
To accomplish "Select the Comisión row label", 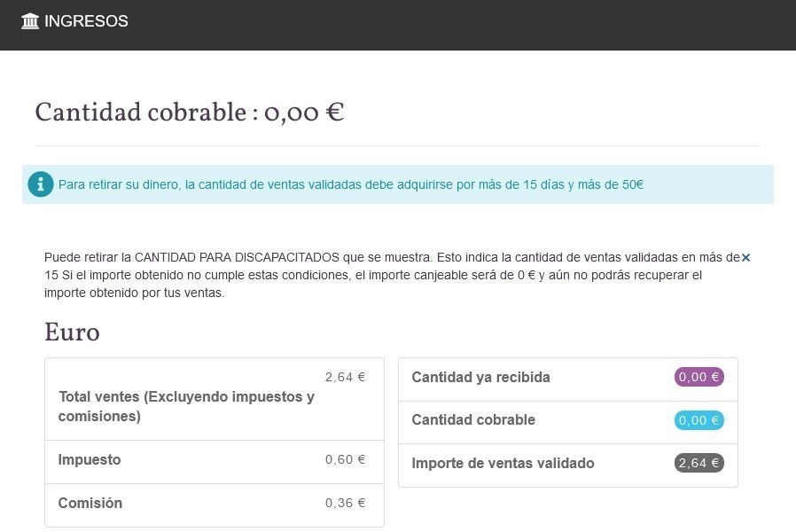I will [90, 504].
